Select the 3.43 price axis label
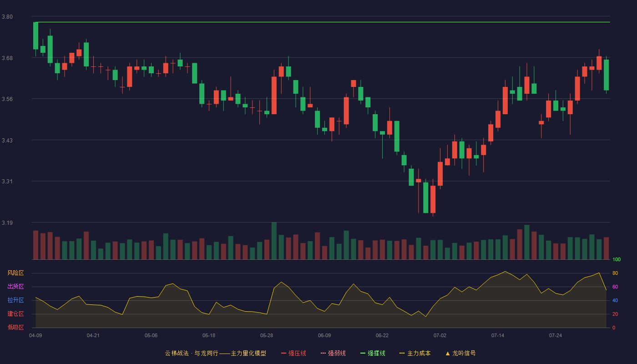Screen dimensions: 637x364 7,141
